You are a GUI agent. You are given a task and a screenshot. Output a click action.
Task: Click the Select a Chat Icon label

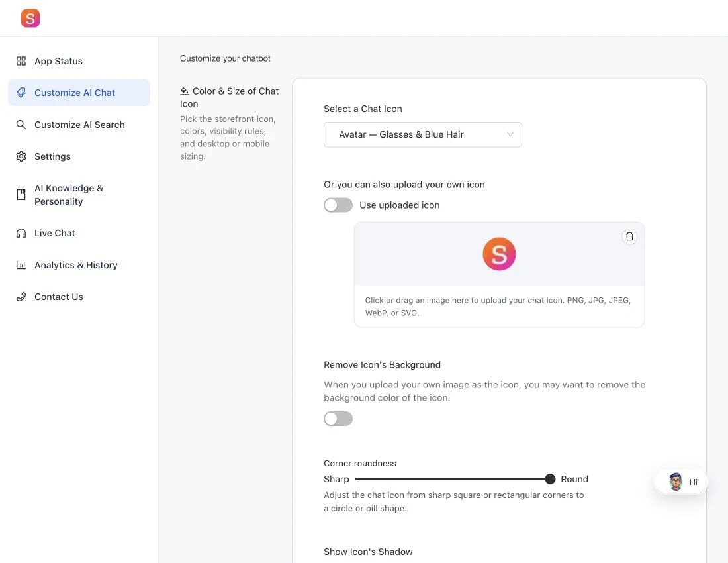363,109
